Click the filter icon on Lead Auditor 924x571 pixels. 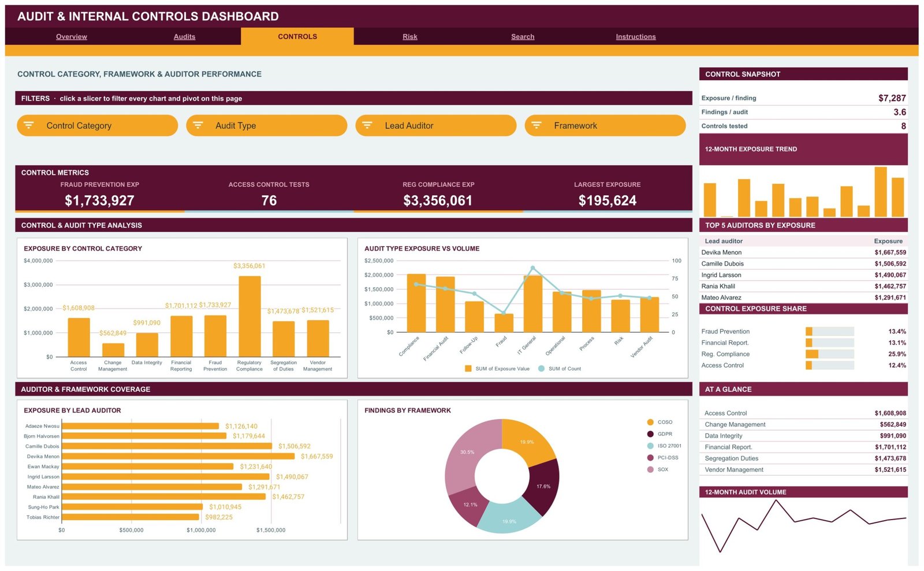(367, 125)
